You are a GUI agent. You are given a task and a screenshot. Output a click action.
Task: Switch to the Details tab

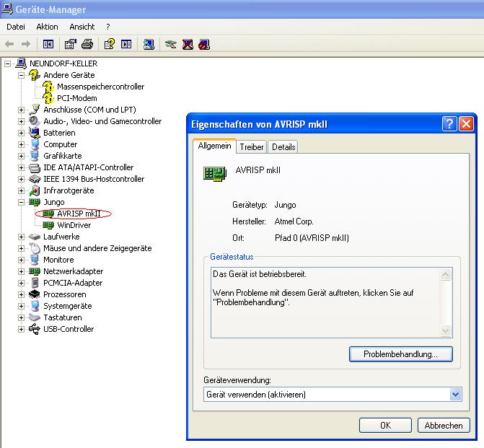pyautogui.click(x=283, y=147)
